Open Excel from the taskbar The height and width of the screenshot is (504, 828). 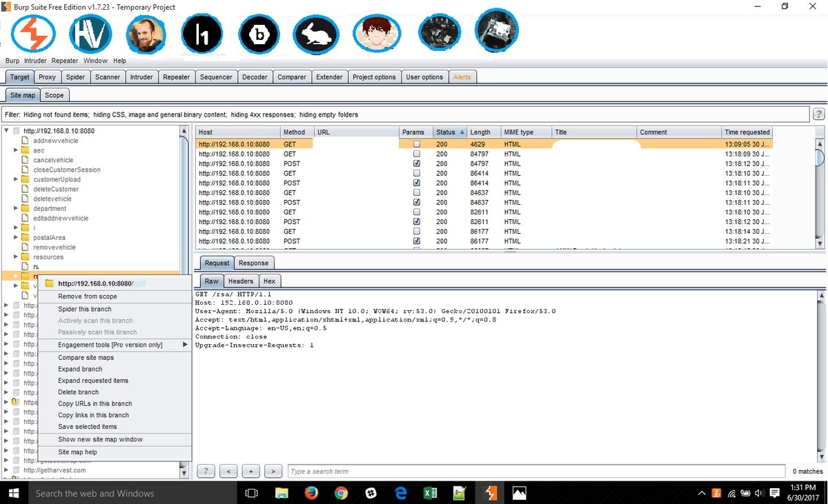pyautogui.click(x=430, y=493)
